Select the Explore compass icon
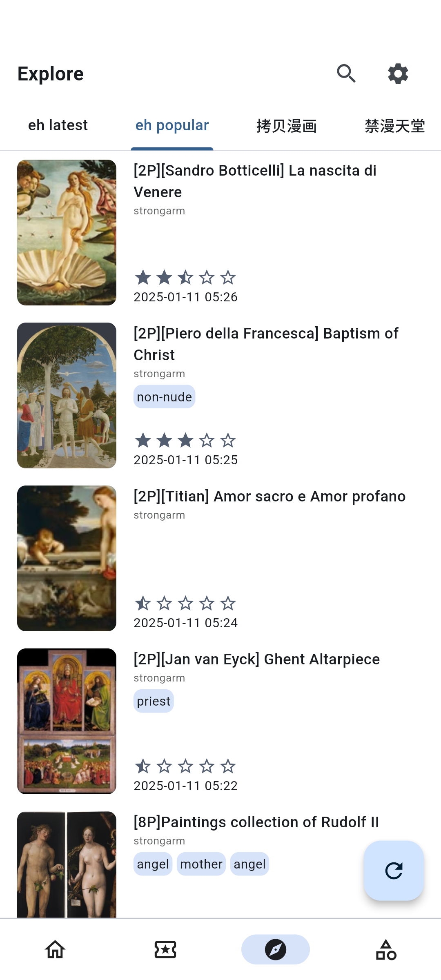The image size is (441, 980). coord(276,949)
